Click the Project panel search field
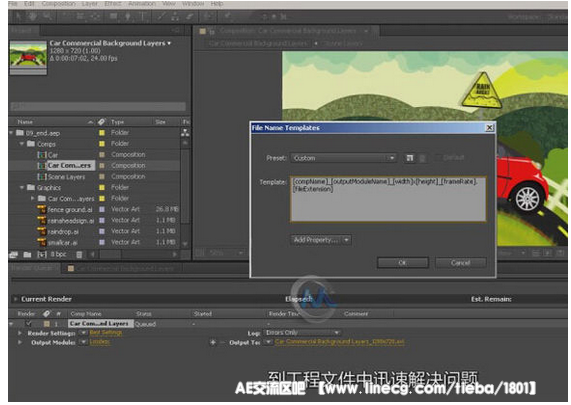Image resolution: width=571 pixels, height=405 pixels. coord(98,106)
